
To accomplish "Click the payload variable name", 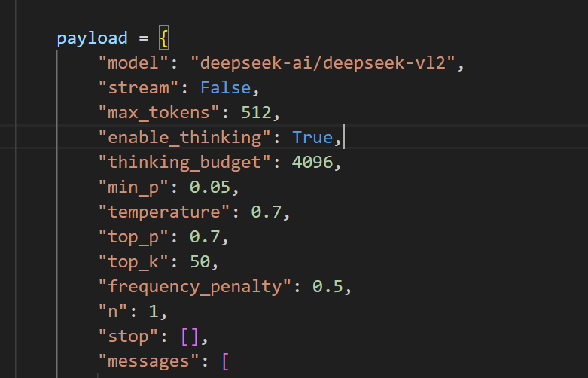I will click(93, 38).
